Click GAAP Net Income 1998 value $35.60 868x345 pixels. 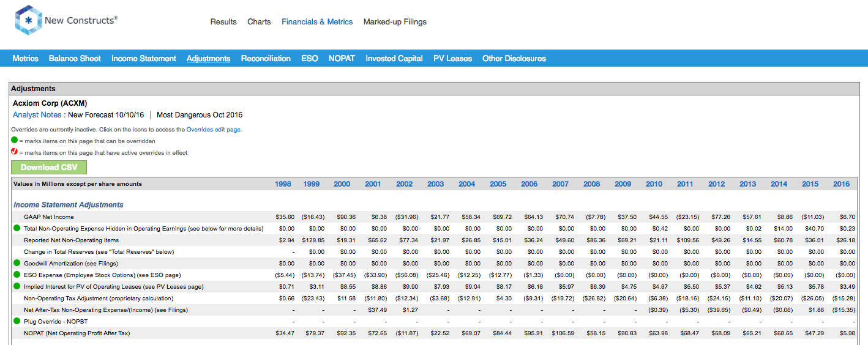[285, 217]
